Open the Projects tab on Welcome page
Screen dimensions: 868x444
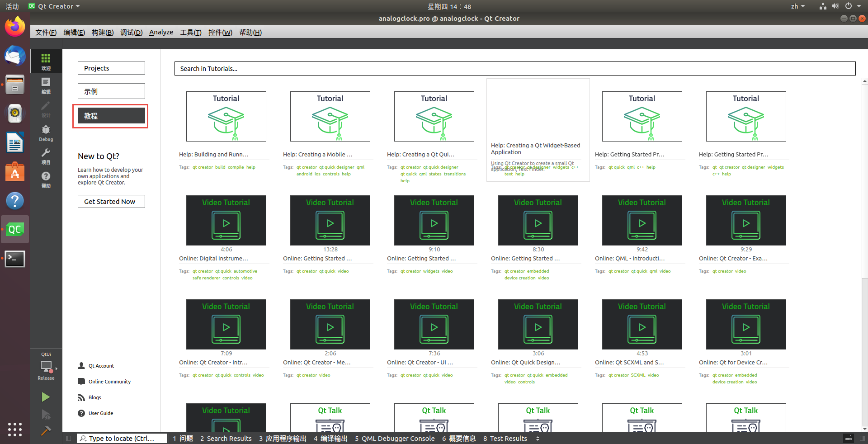pyautogui.click(x=111, y=68)
